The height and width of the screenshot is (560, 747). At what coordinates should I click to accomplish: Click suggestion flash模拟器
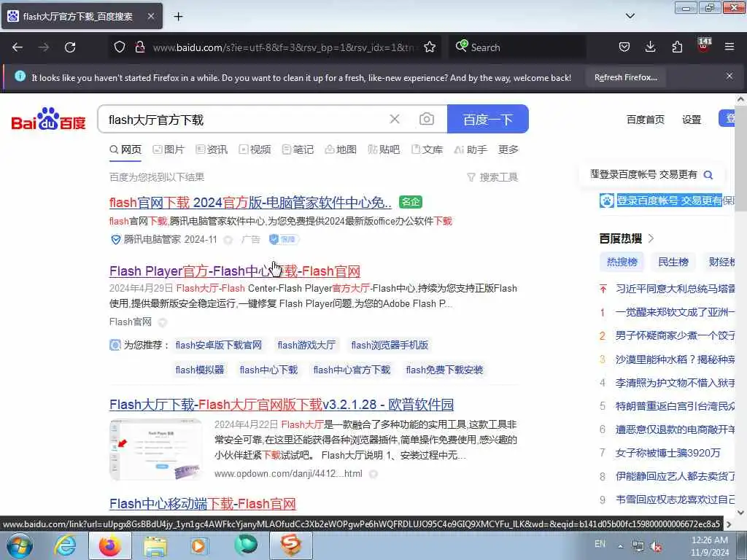200,370
